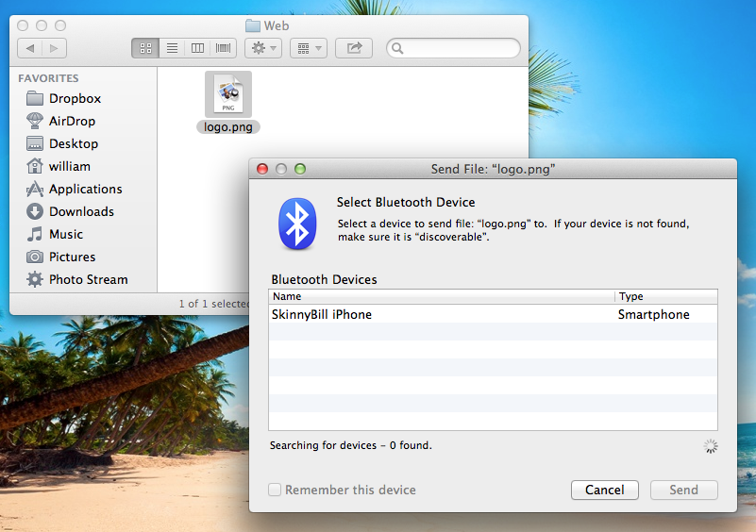Select the logo.png file thumbnail
The height and width of the screenshot is (532, 756).
point(228,94)
